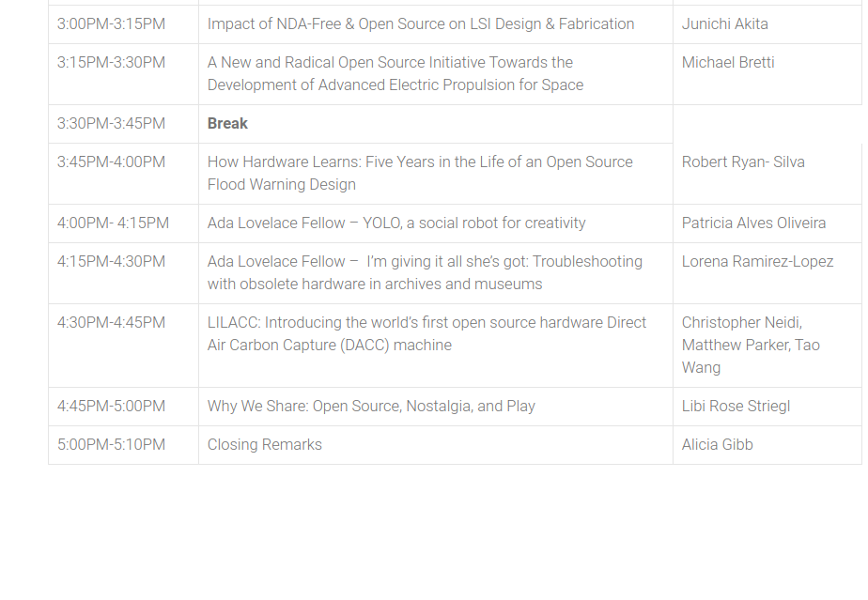Click the 4:30PM-4:45PM time slot
The height and width of the screenshot is (600, 868).
(x=111, y=323)
